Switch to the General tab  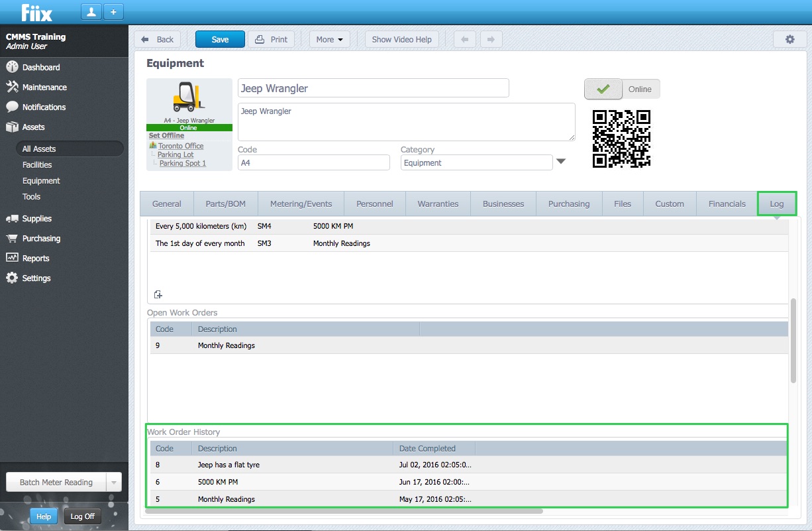[167, 204]
